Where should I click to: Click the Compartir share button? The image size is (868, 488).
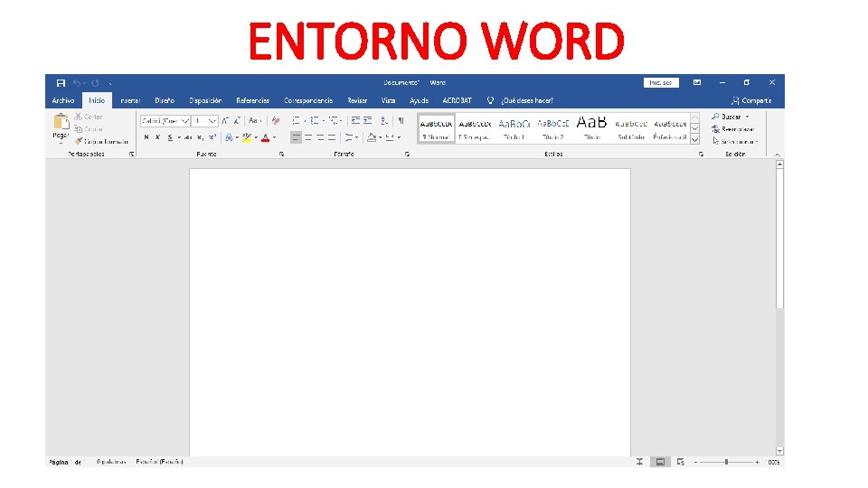coord(751,100)
